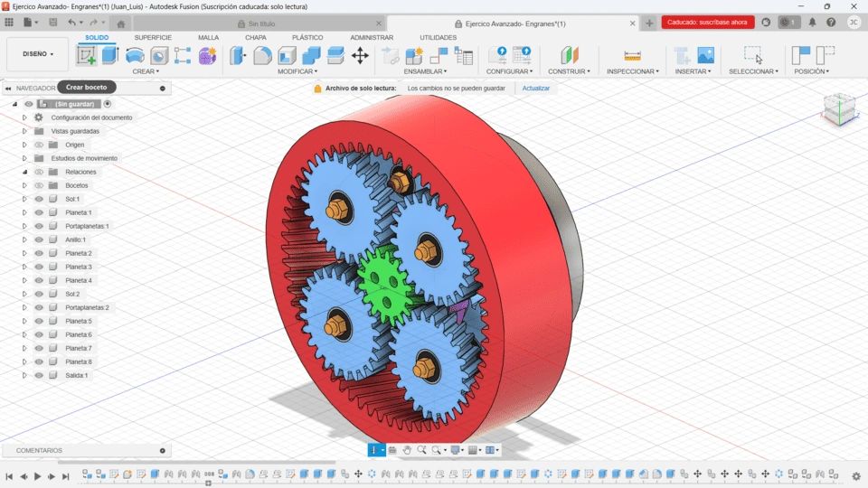Open the ENSAMBLAR dropdown menu
This screenshot has height=488, width=868.
[426, 71]
